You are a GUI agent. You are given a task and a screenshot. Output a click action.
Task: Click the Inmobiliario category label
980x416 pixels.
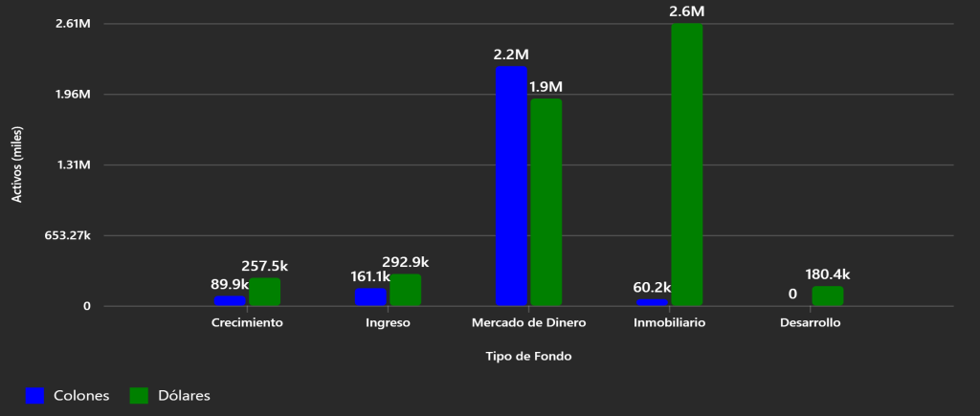tap(669, 323)
